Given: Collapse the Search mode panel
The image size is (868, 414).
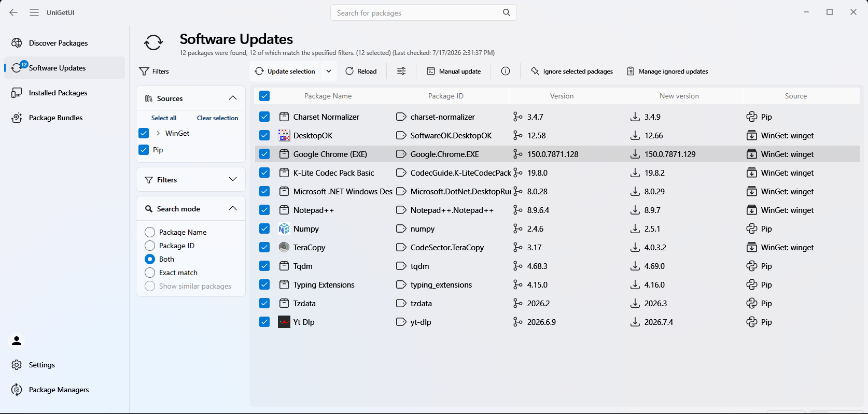Looking at the screenshot, I should click(x=233, y=208).
